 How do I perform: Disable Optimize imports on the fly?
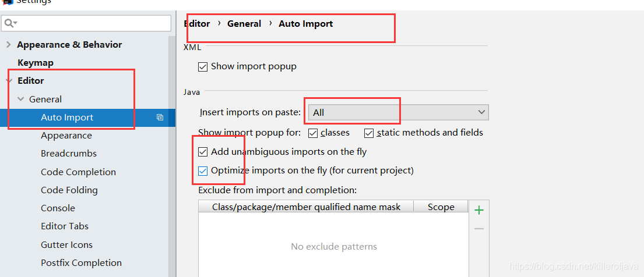[203, 171]
